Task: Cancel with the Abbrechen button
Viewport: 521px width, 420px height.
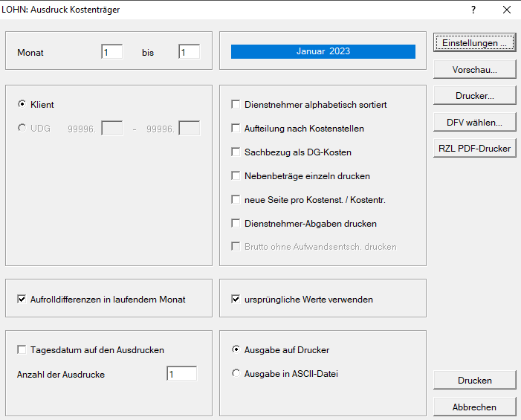Action: point(474,407)
